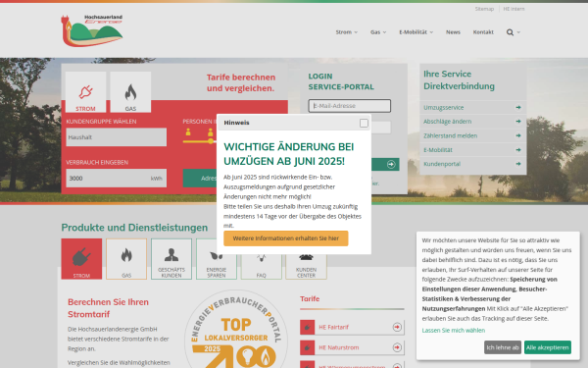Click Weitere Informationen erhalten Sie hier button

tap(286, 238)
